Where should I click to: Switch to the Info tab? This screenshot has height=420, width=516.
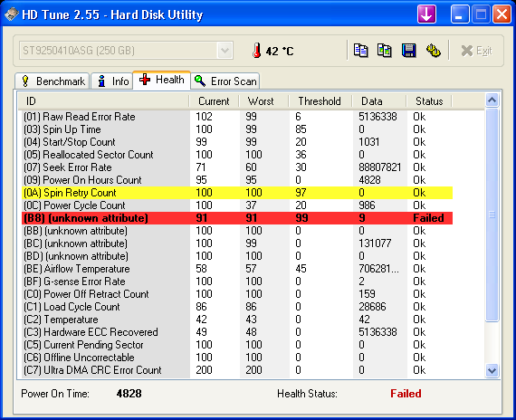pos(112,81)
